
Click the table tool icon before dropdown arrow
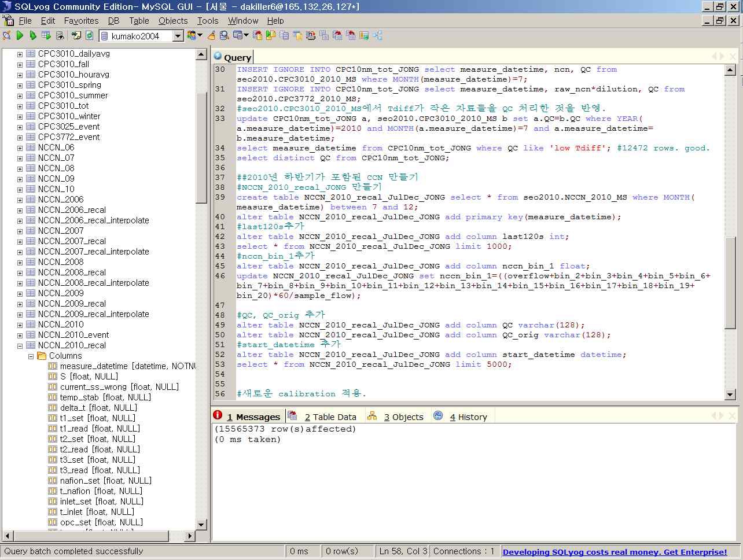(238, 36)
